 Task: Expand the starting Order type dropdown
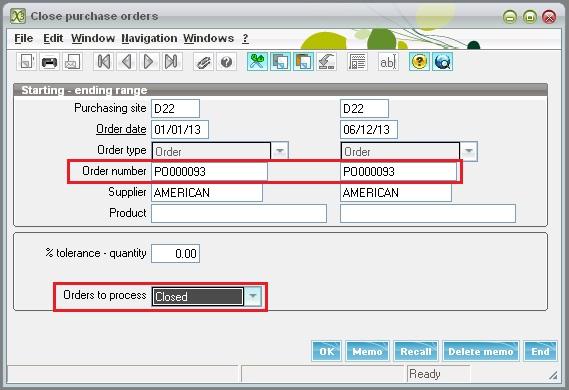[x=280, y=151]
